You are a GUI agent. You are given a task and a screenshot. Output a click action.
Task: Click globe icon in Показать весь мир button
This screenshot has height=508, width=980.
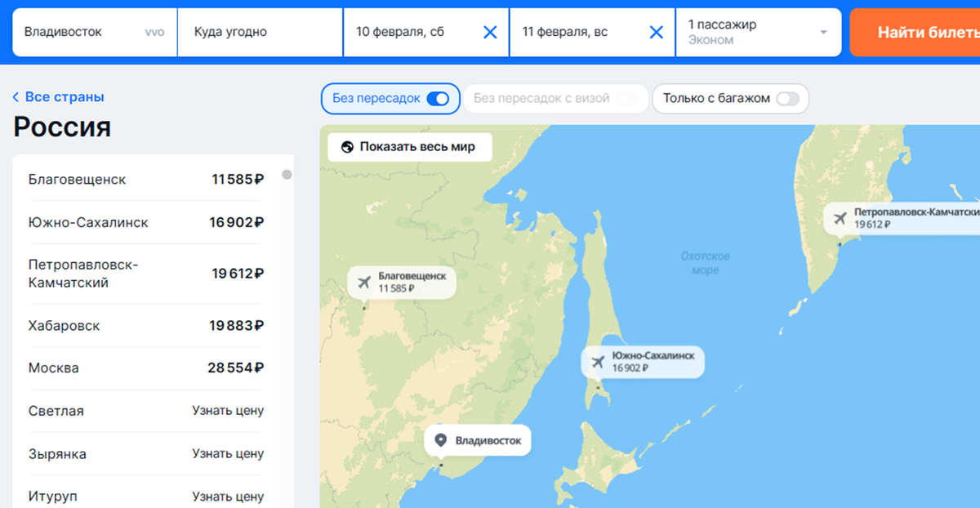pyautogui.click(x=349, y=147)
